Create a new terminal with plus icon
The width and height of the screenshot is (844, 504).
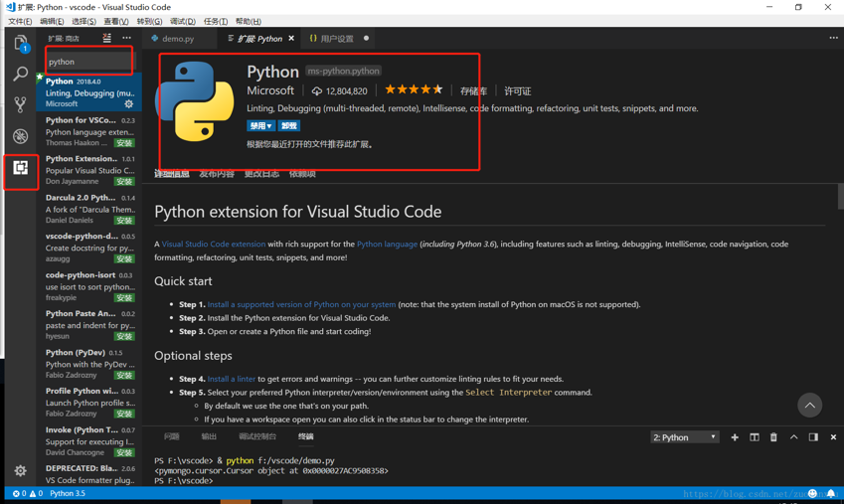(x=735, y=437)
